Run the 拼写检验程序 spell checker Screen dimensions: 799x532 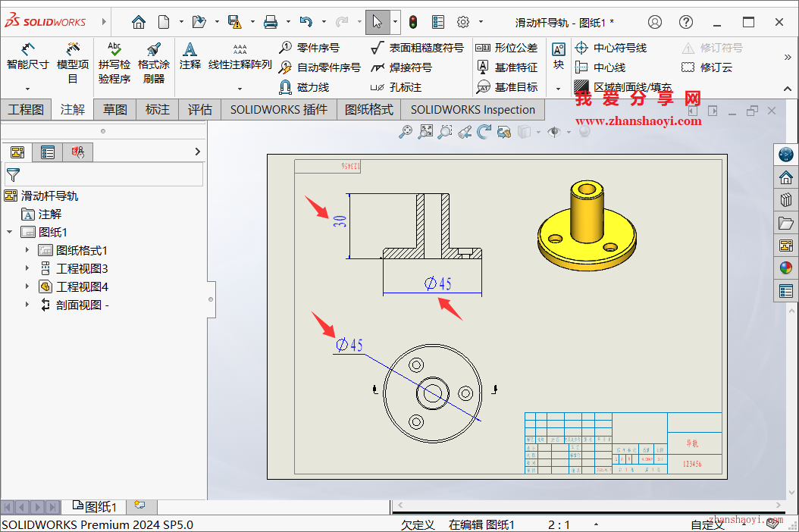[114, 63]
